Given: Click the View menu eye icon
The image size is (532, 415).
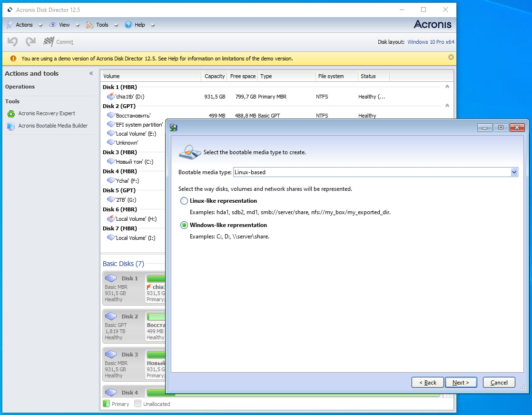Looking at the screenshot, I should click(53, 25).
